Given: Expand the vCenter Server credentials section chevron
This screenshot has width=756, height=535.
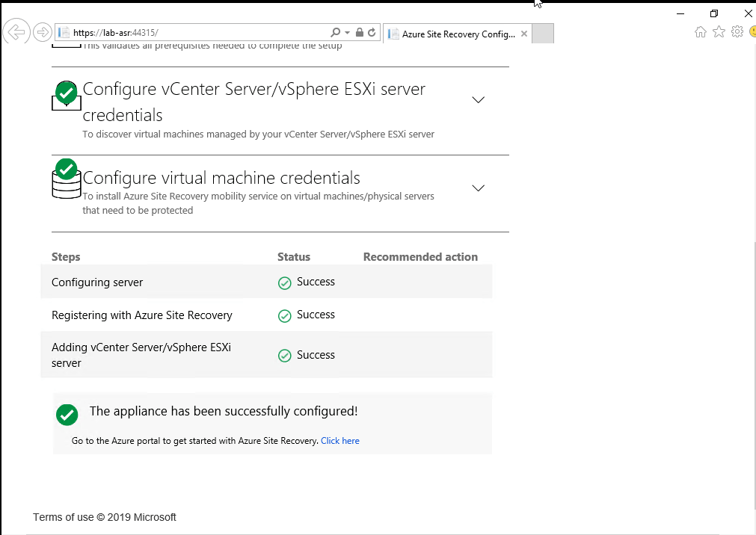Looking at the screenshot, I should (x=479, y=99).
